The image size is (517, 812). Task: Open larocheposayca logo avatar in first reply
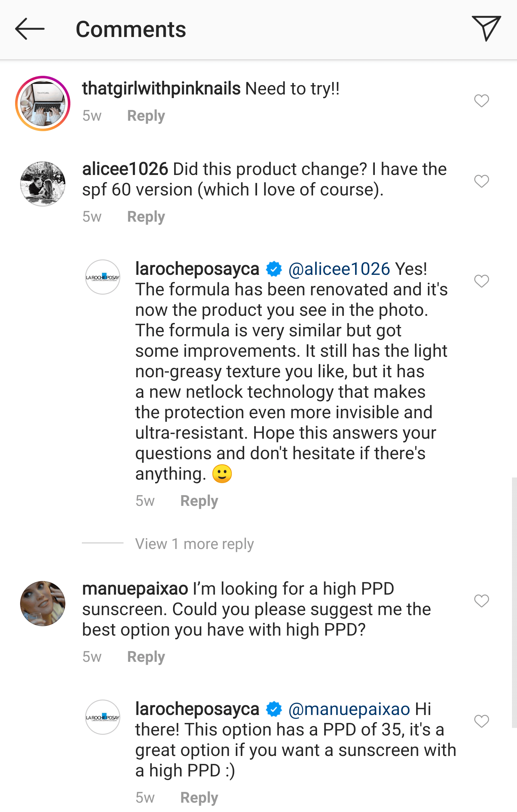coord(103,277)
